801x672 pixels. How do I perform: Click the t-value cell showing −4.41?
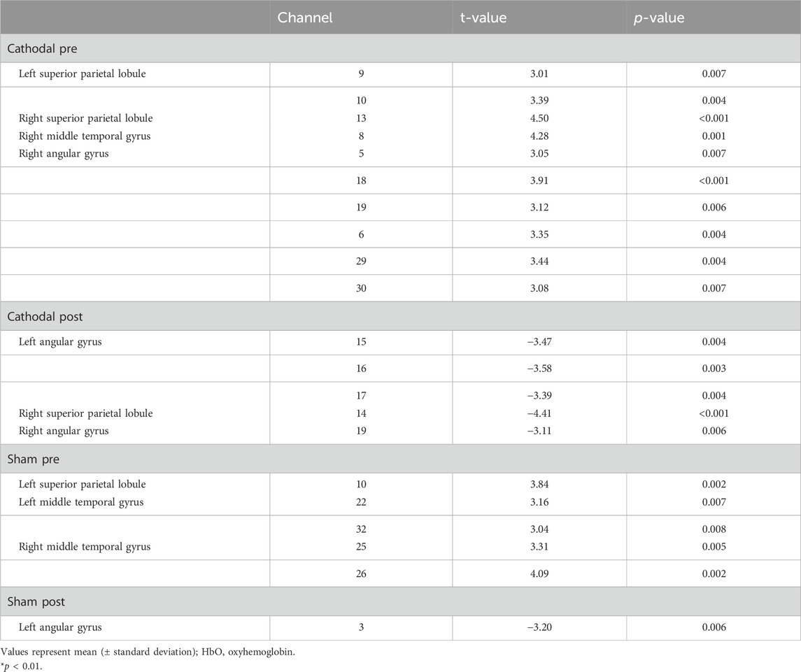tap(539, 413)
